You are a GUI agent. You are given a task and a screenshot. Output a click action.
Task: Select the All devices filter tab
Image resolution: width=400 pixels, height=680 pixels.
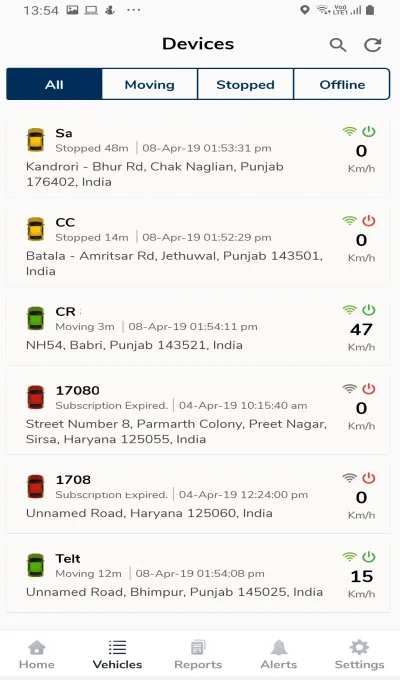coord(54,84)
